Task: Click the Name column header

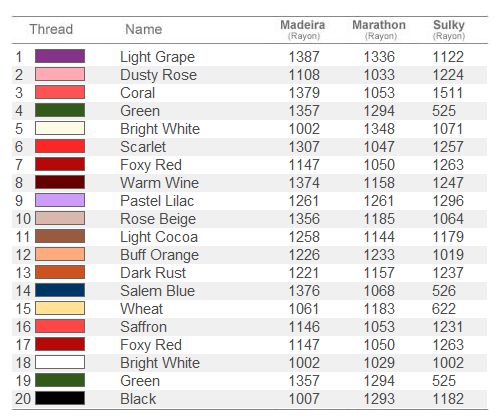Action: [x=144, y=29]
